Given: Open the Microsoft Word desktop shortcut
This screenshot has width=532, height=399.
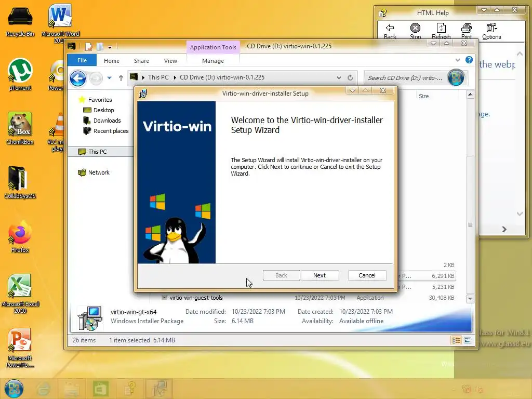Looking at the screenshot, I should [60, 23].
